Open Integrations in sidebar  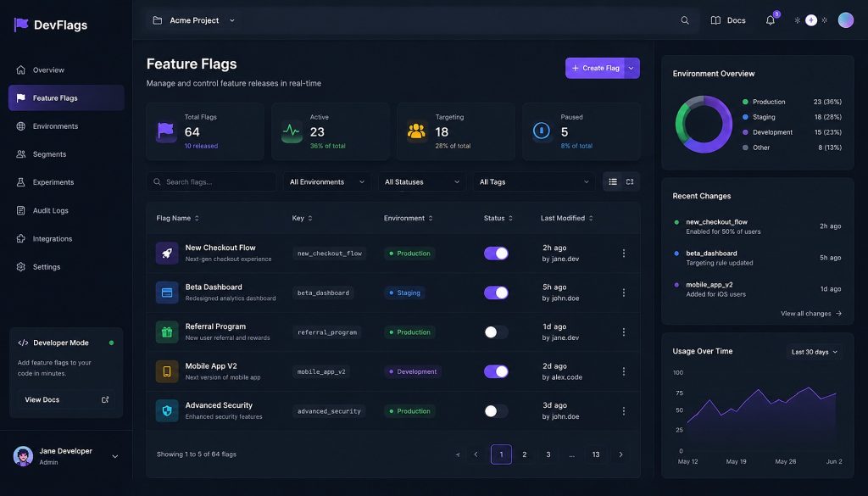coord(66,238)
